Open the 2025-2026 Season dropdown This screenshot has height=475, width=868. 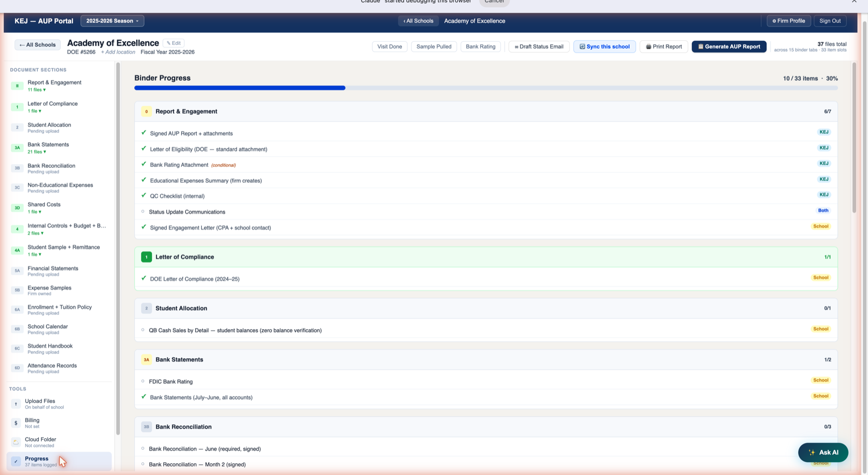pyautogui.click(x=112, y=21)
